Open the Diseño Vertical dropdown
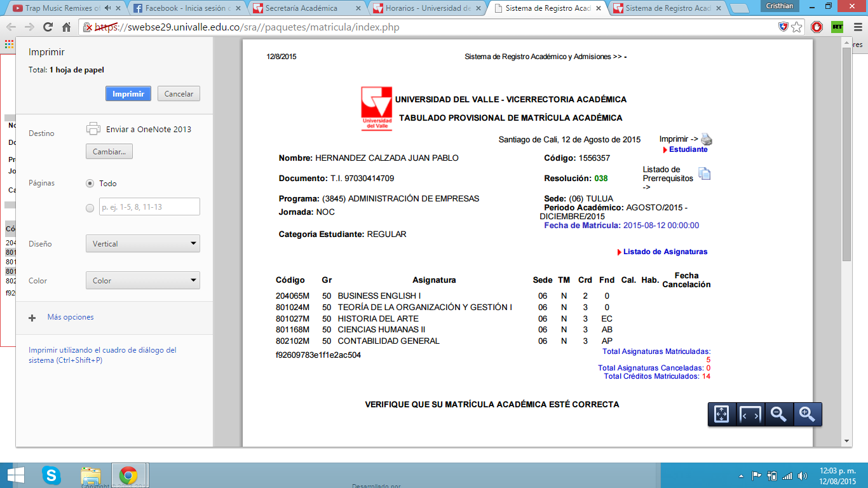 pos(143,244)
